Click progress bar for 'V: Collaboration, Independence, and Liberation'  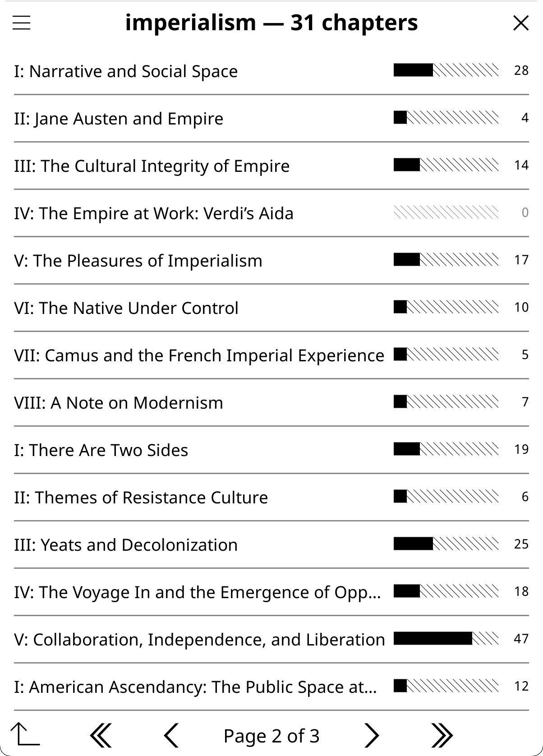(446, 638)
